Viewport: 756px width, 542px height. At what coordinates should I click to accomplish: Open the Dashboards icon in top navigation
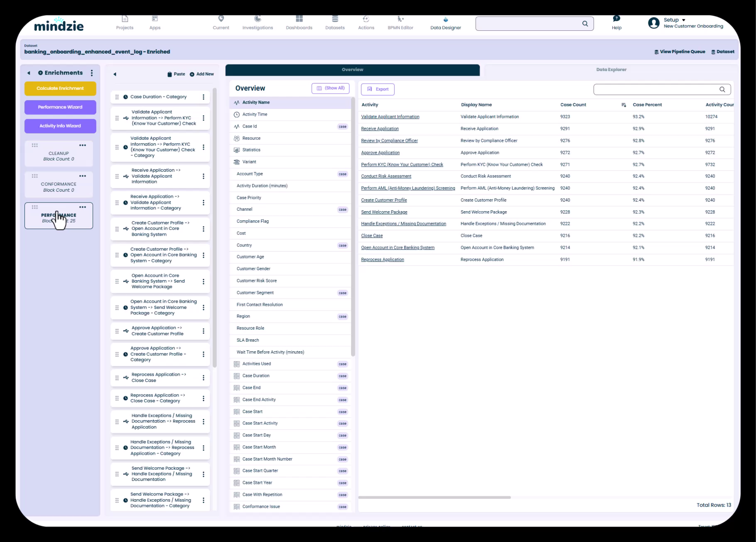tap(299, 19)
